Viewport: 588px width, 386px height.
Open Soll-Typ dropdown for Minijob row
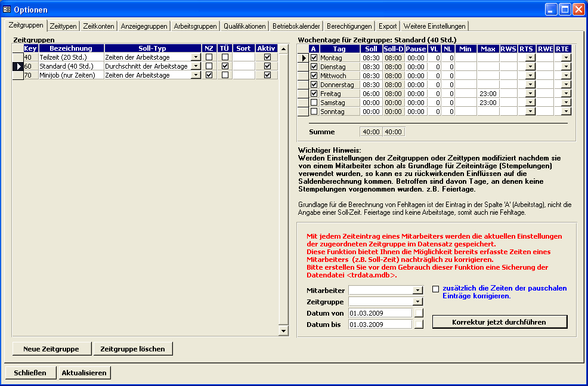point(196,75)
